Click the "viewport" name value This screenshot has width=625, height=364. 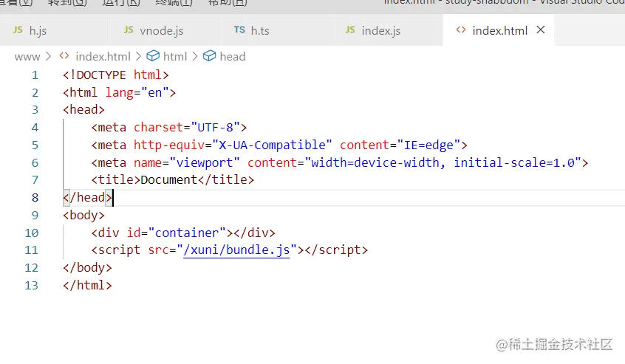coord(205,162)
